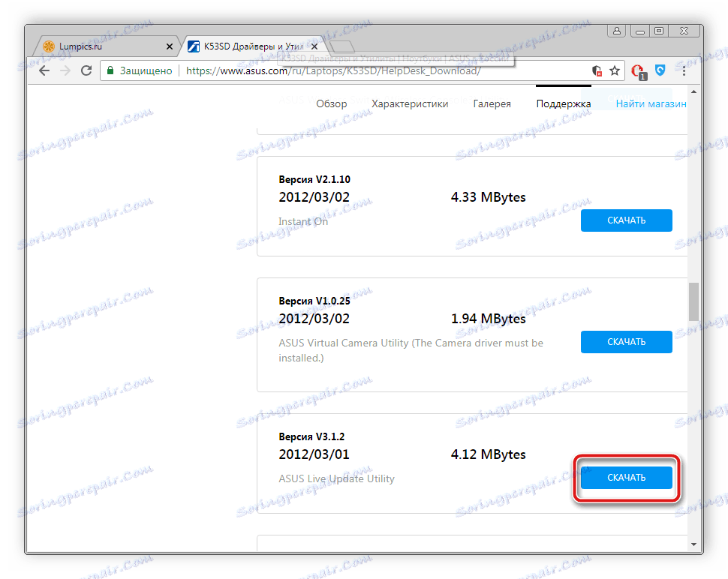
Task: Bookmark the page with the star icon
Action: point(614,70)
